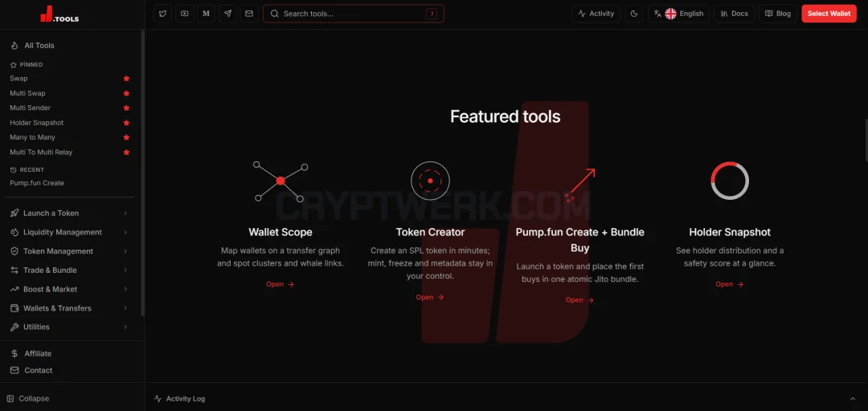Click the Holder Snapshot ring icon
Screen dimensions: 868x411
(730, 181)
